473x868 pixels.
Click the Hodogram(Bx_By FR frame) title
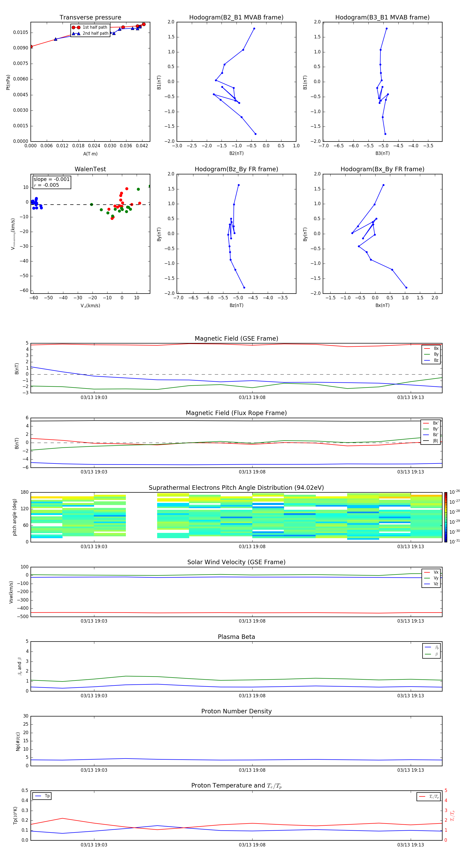coord(382,169)
